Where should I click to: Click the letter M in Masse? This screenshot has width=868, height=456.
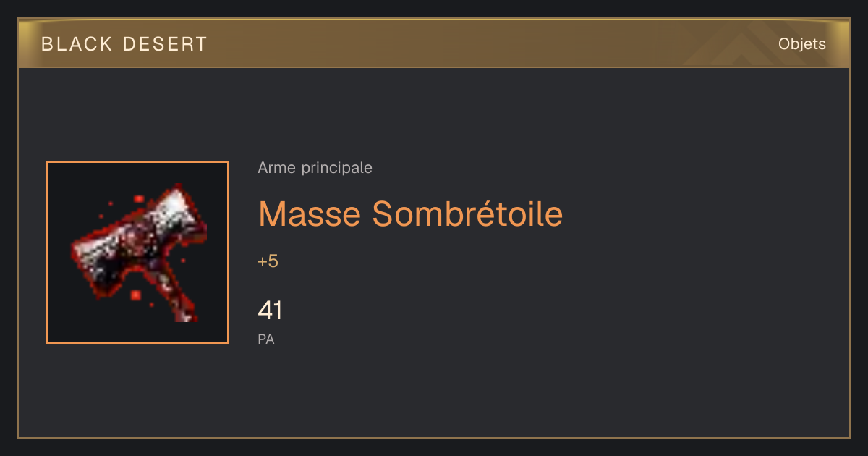[272, 214]
